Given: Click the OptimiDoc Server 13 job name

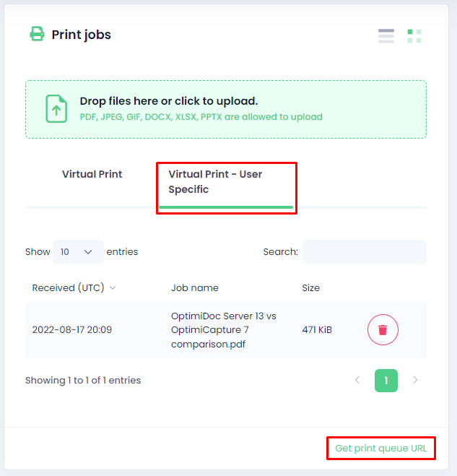Looking at the screenshot, I should click(x=224, y=330).
